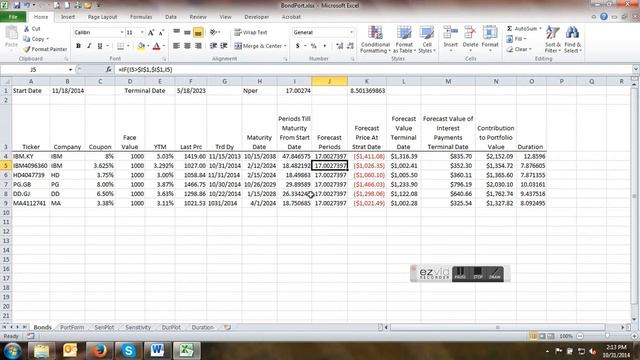Open the Help question mark
Image resolution: width=640 pixels, height=360 pixels.
pos(604,17)
